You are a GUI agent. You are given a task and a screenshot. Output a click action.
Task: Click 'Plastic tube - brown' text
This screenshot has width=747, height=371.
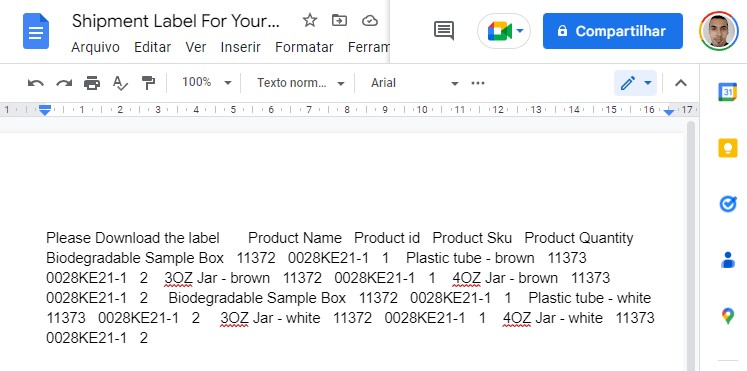(x=470, y=258)
